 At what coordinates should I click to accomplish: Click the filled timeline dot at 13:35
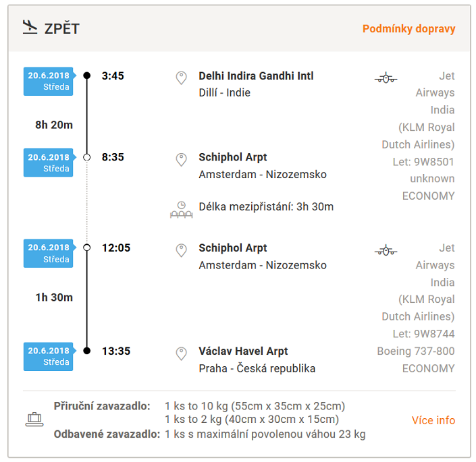tap(87, 351)
